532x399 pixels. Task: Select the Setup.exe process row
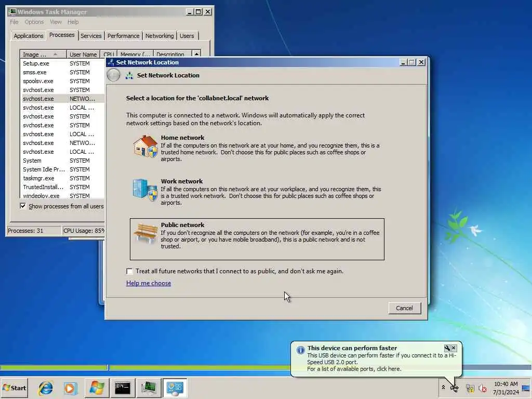(x=62, y=63)
